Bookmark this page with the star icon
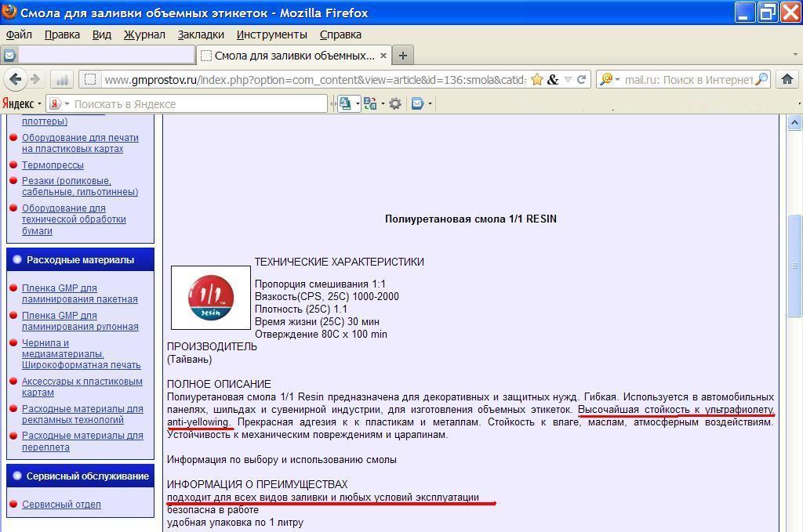The image size is (803, 532). pos(536,79)
